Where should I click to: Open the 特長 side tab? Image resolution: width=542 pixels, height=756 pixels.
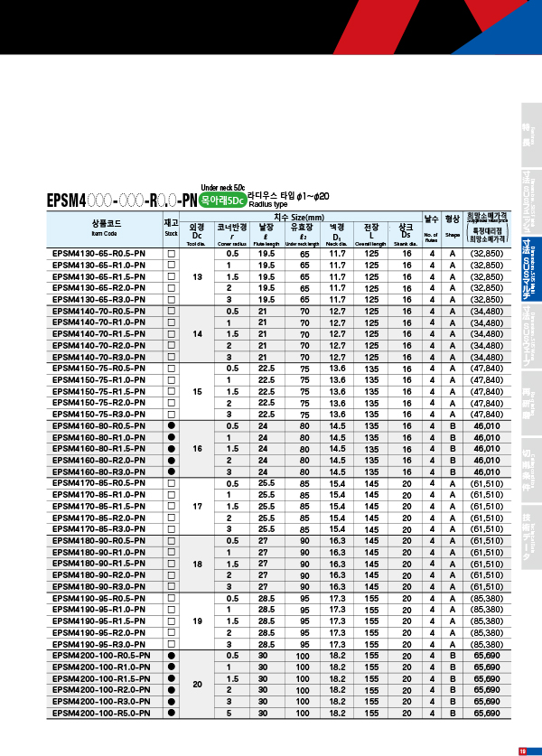coord(531,135)
